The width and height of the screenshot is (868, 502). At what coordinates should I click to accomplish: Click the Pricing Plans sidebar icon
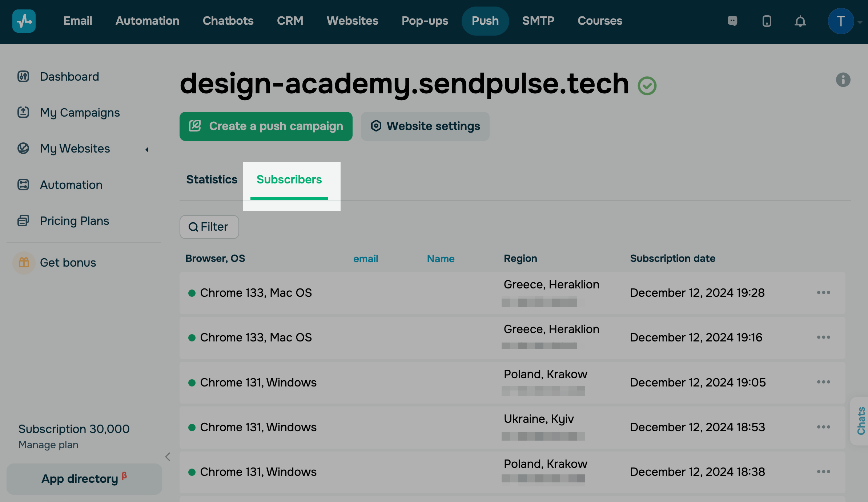(x=23, y=220)
